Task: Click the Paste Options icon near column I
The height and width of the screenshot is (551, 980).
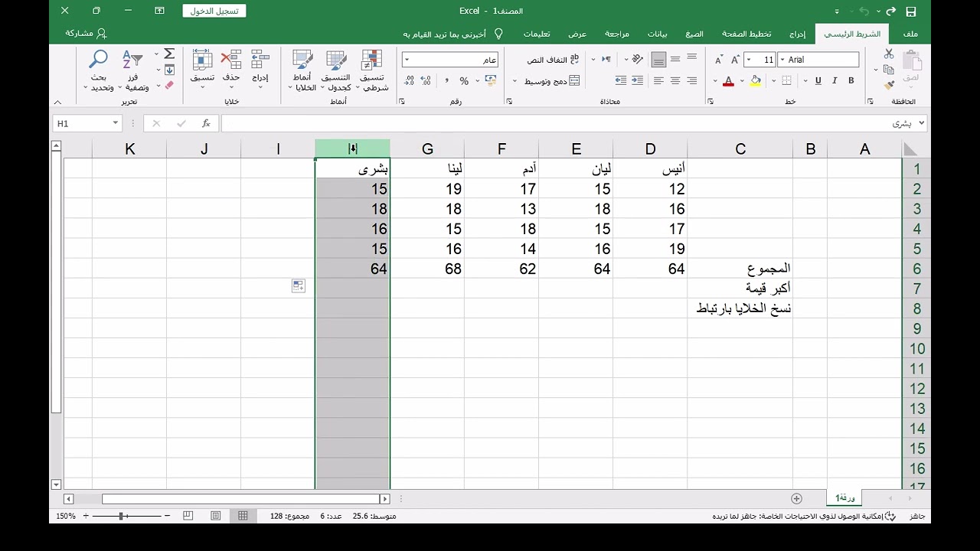Action: [x=299, y=285]
